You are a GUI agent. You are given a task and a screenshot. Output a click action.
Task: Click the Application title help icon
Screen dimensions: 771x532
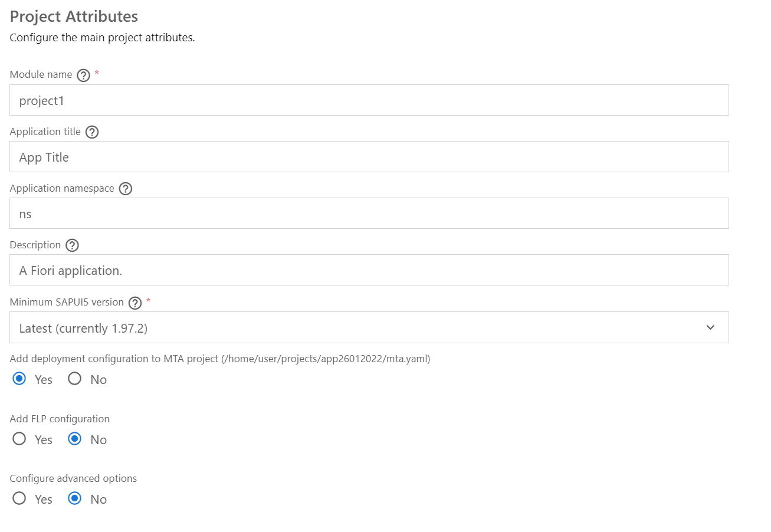92,132
